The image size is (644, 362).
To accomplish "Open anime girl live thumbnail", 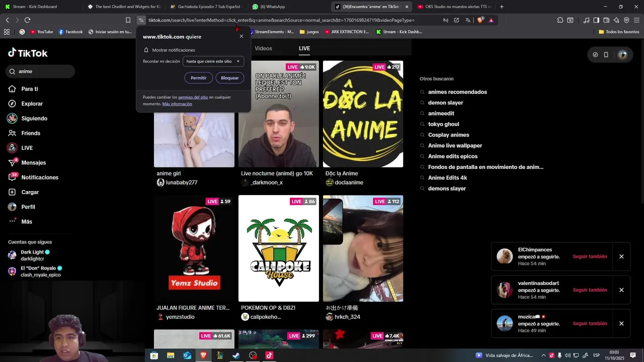I will [194, 138].
